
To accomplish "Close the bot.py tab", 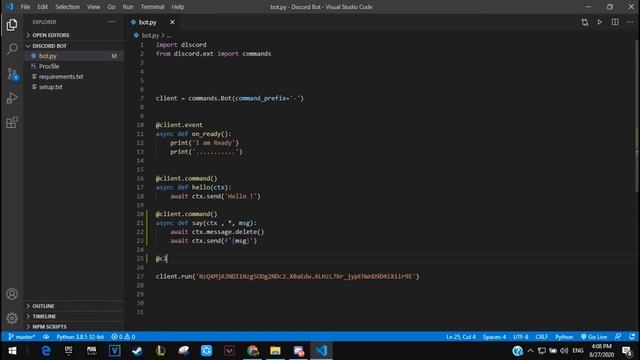I will point(172,22).
